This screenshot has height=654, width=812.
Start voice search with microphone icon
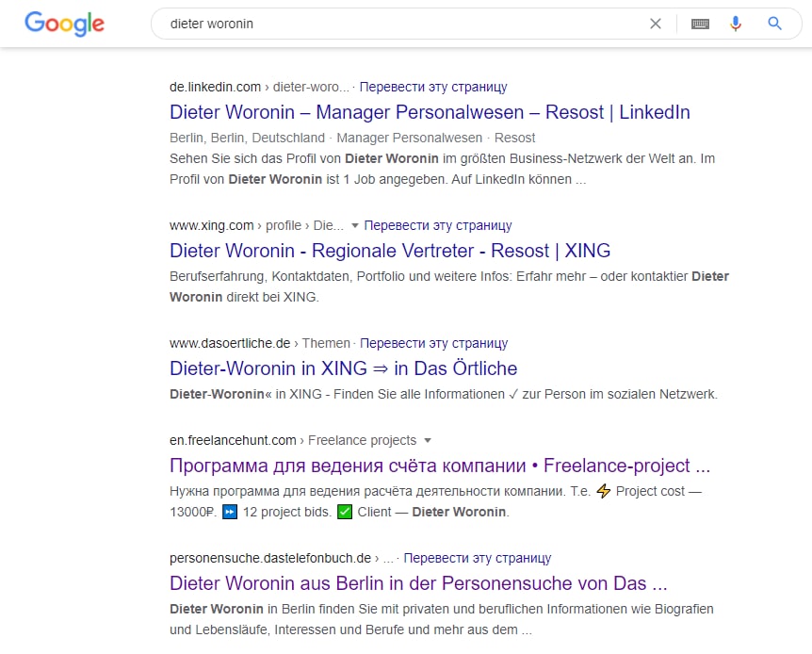coord(736,24)
